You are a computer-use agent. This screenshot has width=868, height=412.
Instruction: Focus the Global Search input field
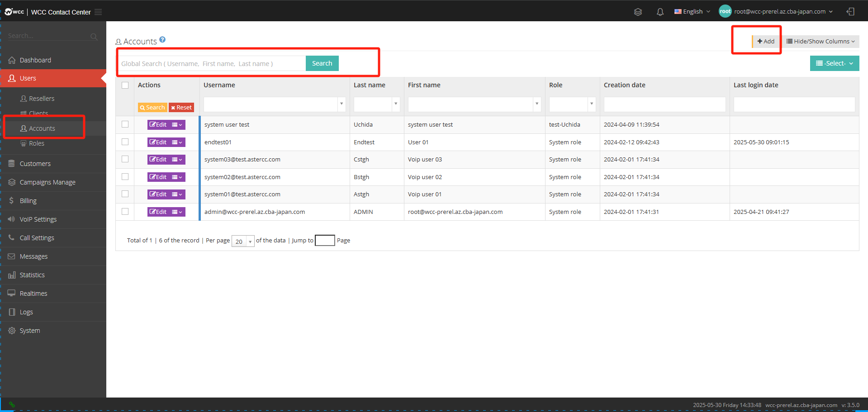click(212, 63)
